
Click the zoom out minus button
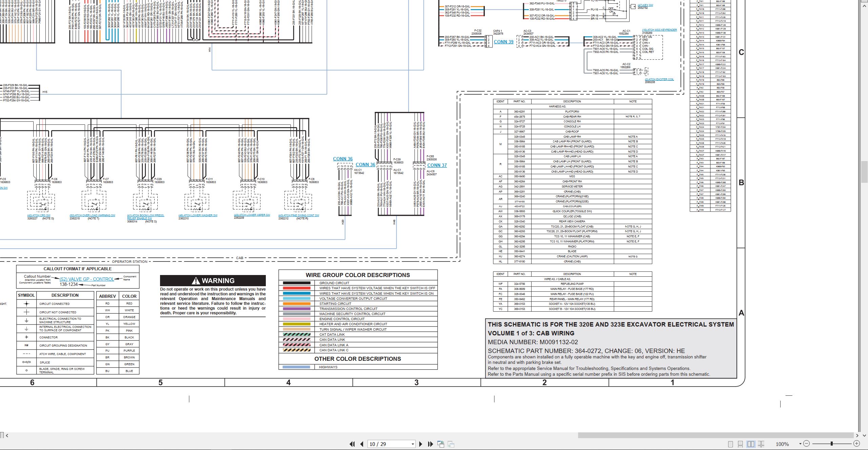pos(806,444)
